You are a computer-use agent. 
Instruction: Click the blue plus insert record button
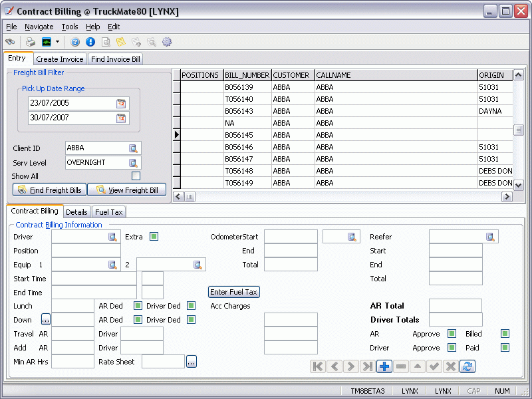(384, 366)
